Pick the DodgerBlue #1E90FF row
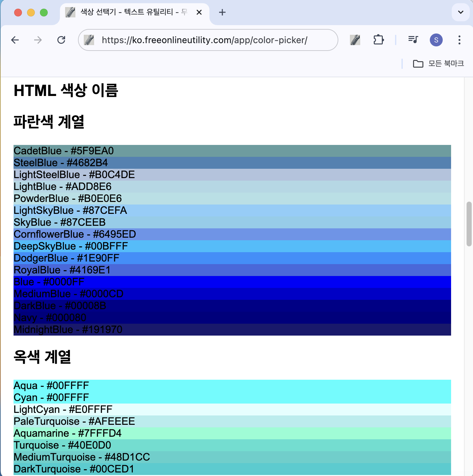Viewport: 473px width, 476px height. coord(232,258)
